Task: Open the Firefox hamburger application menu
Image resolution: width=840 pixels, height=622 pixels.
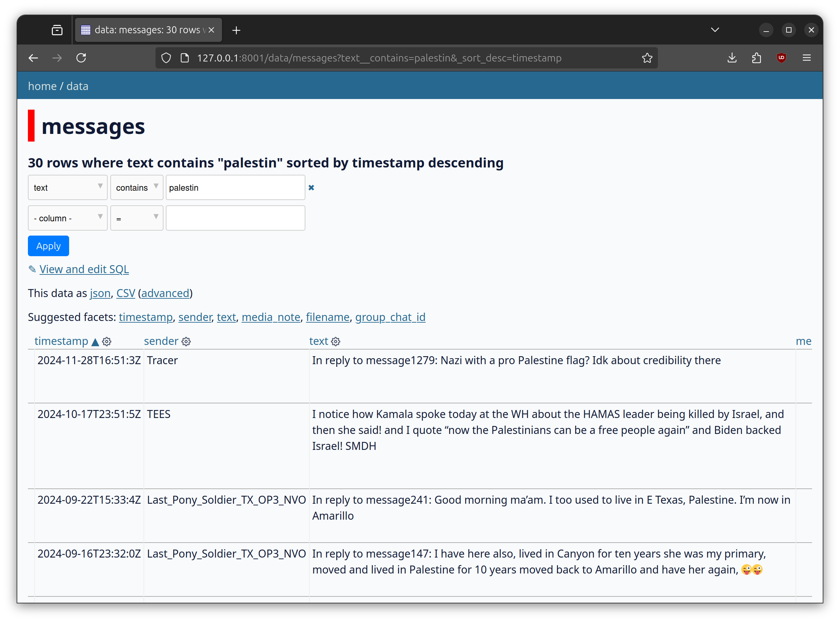Action: pos(806,58)
